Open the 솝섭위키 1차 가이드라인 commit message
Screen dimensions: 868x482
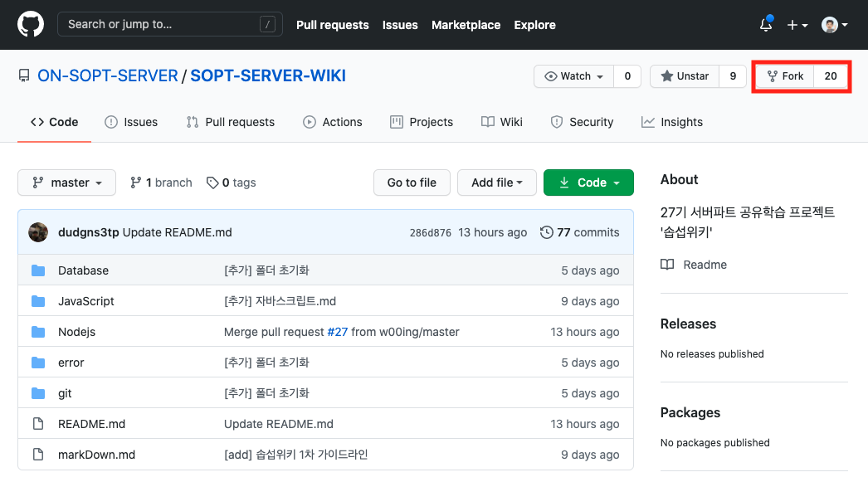[x=296, y=455]
